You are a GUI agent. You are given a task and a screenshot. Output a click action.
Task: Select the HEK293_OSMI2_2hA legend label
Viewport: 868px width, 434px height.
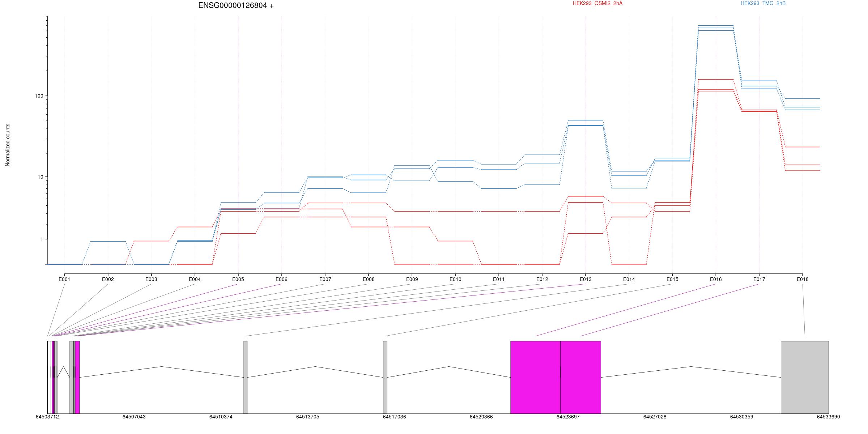click(x=597, y=4)
